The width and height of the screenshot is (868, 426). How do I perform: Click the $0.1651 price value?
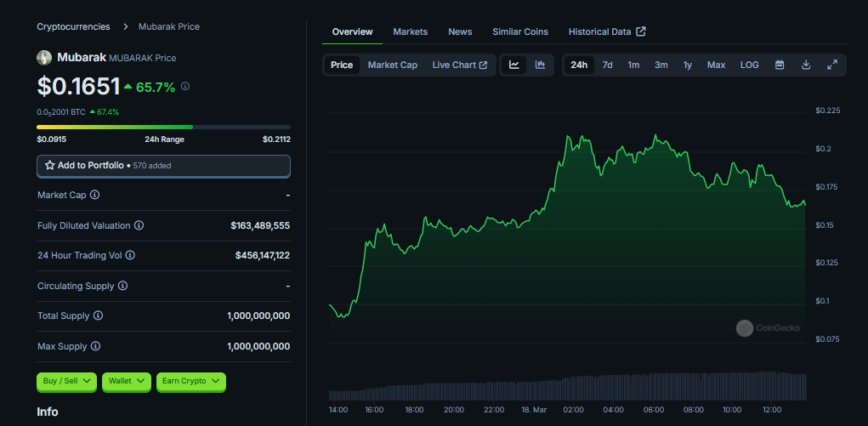pos(78,87)
